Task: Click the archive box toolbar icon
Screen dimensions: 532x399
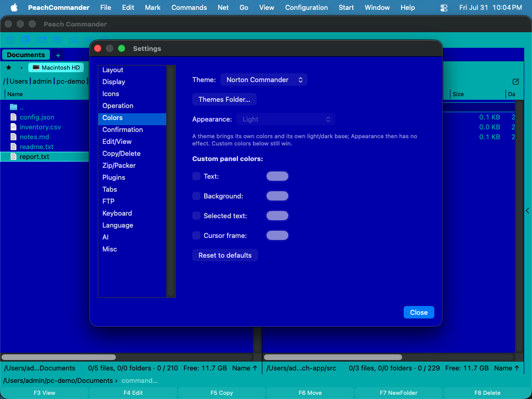Action: pos(57,39)
